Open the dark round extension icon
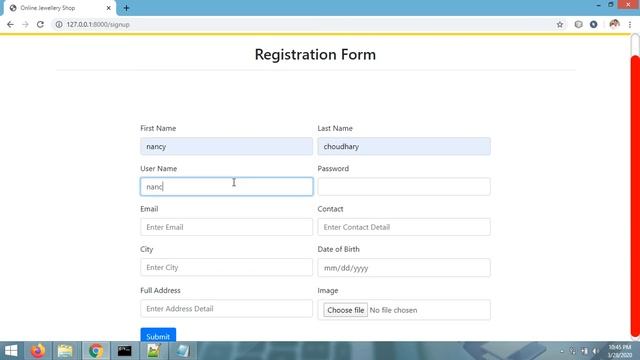Screen dimensions: 640x360 [x=593, y=24]
